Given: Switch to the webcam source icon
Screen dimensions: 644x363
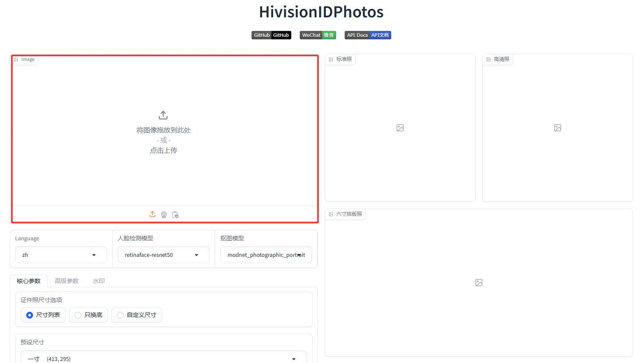Looking at the screenshot, I should pyautogui.click(x=164, y=214).
